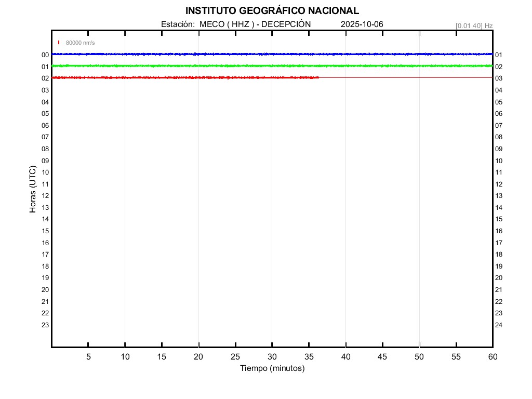
Task: Click hour label 00 on the left axis
Action: 45,55
